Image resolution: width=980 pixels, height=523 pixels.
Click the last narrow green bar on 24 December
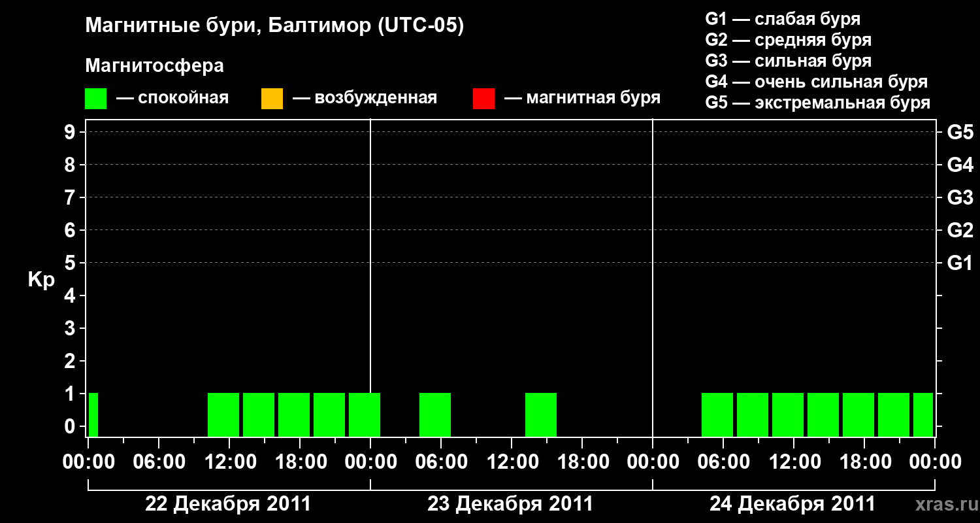(923, 414)
